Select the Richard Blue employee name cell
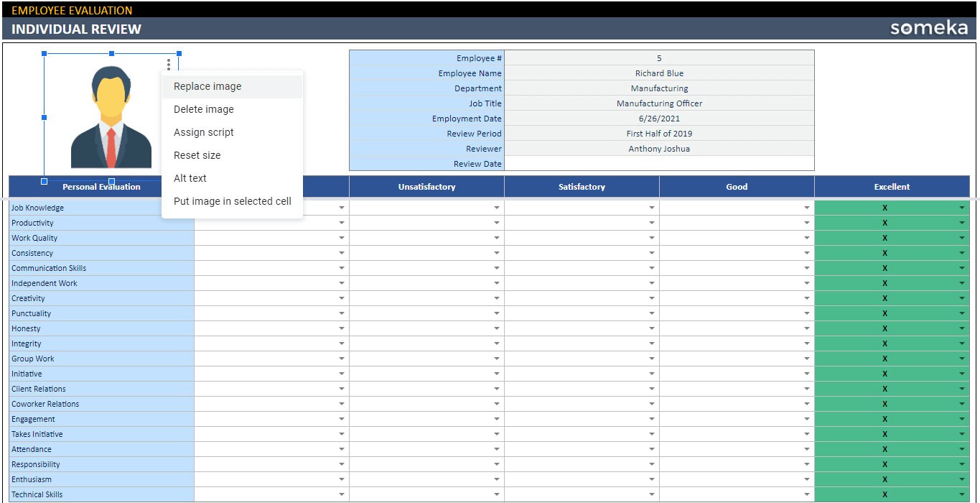980x503 pixels. pos(659,73)
